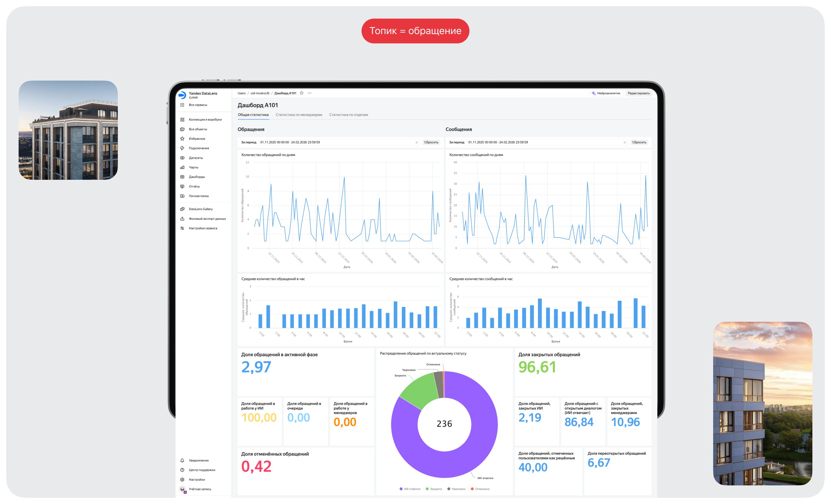Open the Charts section icon in sidebar
831x504 pixels.
click(182, 167)
